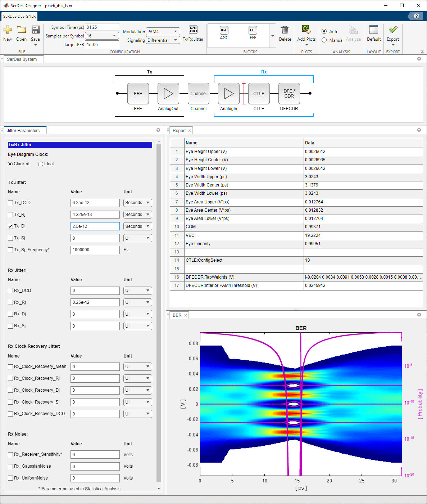Open the Modulation PAM4 dropdown
Screen dimensions: 427x504
(x=163, y=32)
